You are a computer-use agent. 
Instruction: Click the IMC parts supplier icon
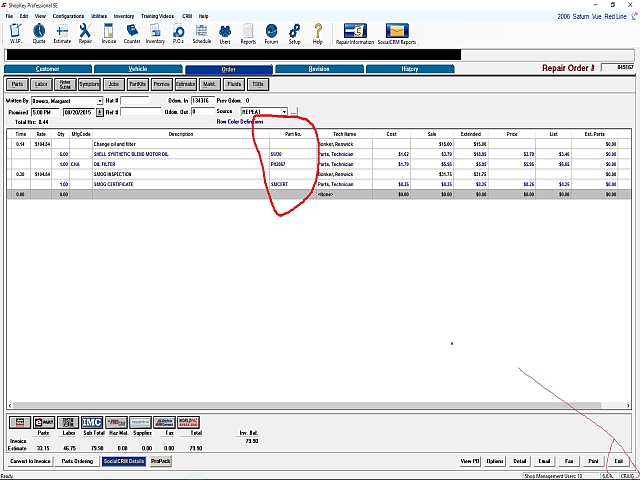tap(92, 422)
